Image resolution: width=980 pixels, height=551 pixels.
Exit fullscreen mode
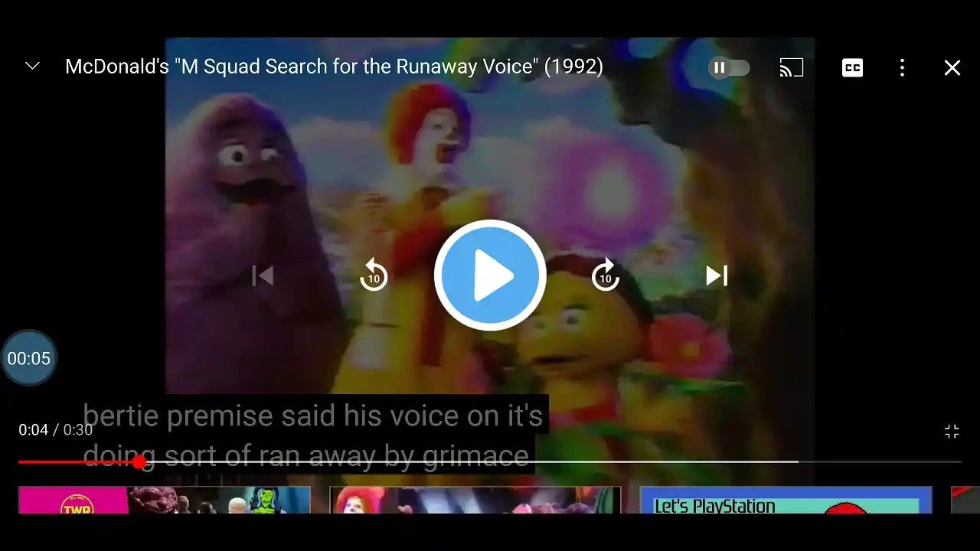[952, 432]
